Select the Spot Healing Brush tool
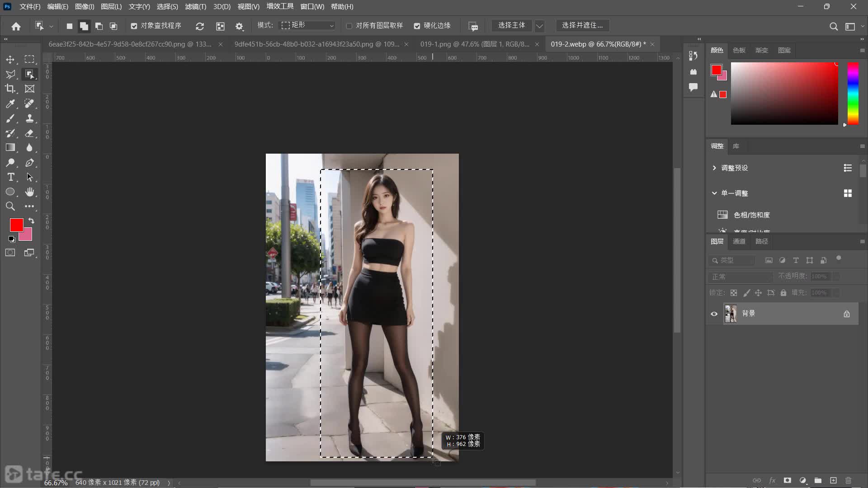Screen dimensions: 868x488 tap(29, 104)
